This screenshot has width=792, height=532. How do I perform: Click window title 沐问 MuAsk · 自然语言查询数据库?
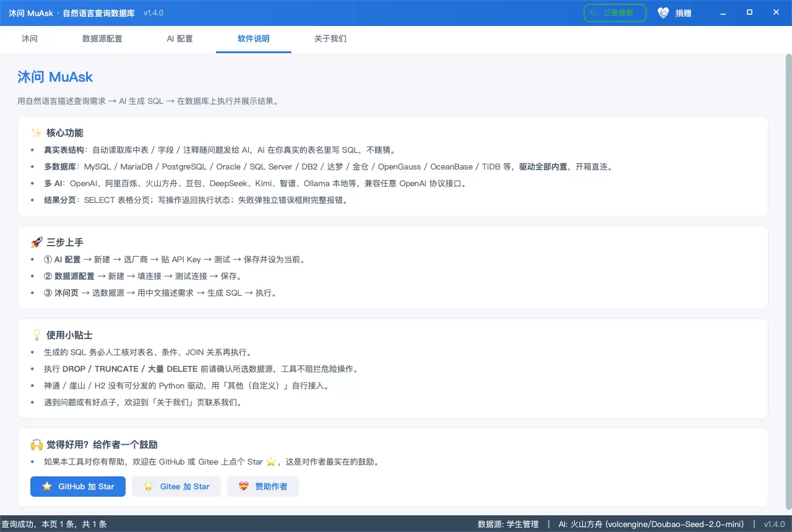[72, 13]
